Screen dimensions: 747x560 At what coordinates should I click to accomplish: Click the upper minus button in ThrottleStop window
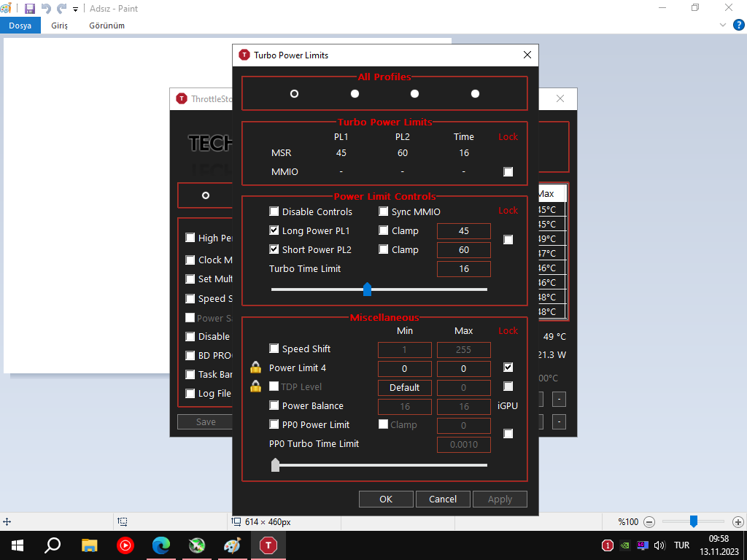pyautogui.click(x=560, y=399)
